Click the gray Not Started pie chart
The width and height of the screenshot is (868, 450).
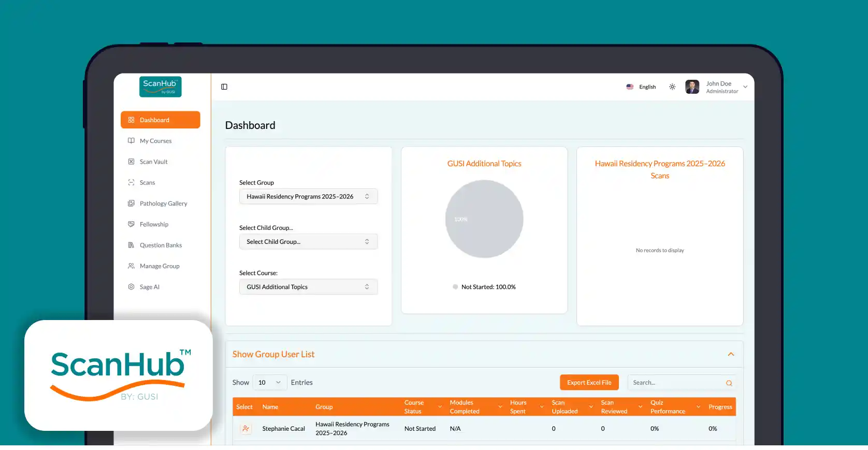click(x=484, y=219)
